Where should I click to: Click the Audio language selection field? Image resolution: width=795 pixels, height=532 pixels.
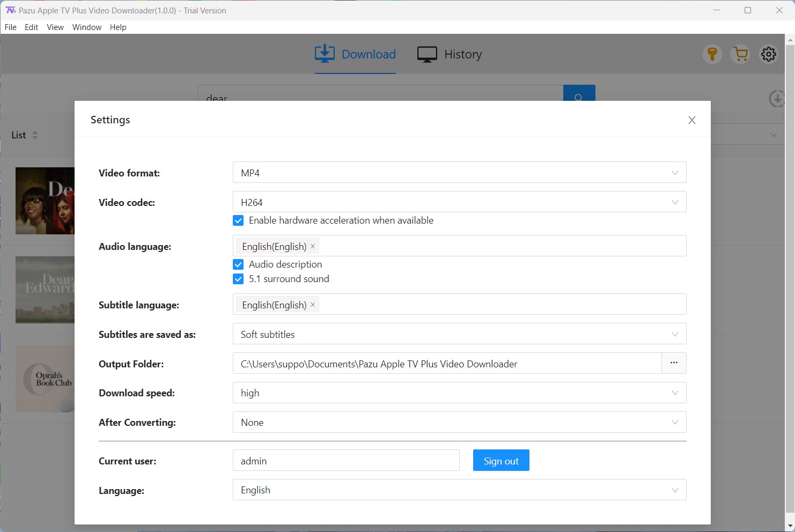coord(459,246)
